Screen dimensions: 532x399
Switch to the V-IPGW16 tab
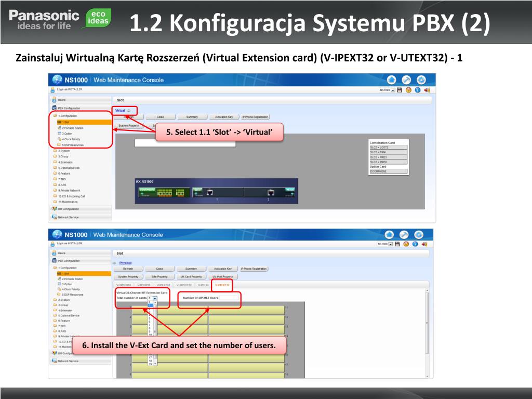click(x=144, y=285)
